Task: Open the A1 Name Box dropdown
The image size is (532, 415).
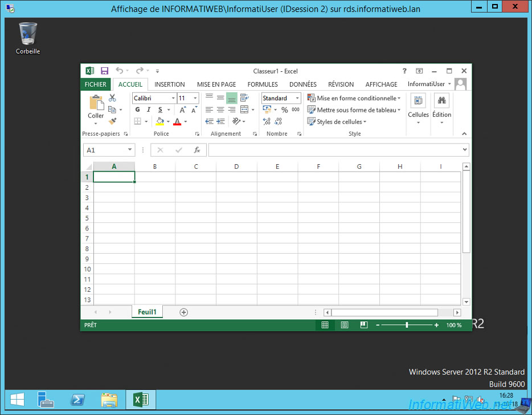Action: 130,149
